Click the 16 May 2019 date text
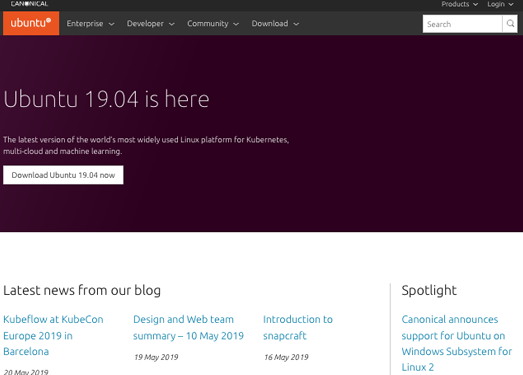This screenshot has width=523, height=375. tap(286, 357)
